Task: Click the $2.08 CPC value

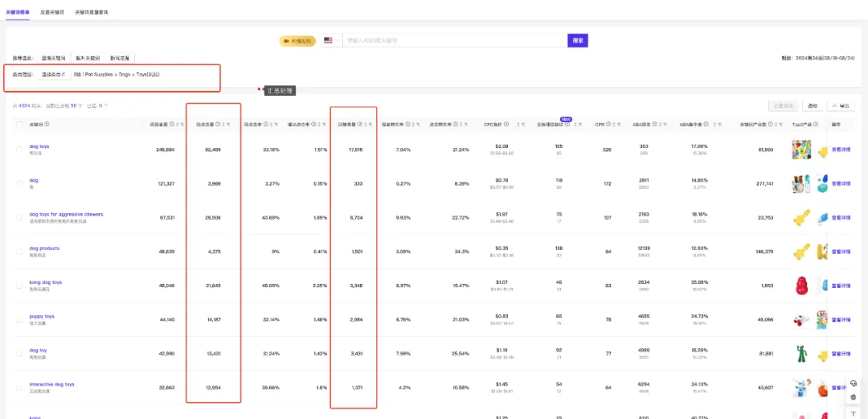Action: pos(502,146)
